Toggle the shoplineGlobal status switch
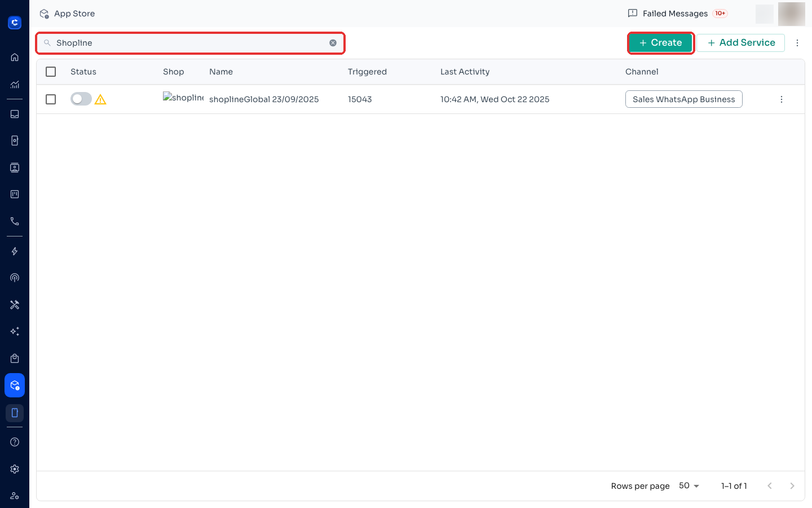Viewport: 812px width, 508px height. (81, 99)
